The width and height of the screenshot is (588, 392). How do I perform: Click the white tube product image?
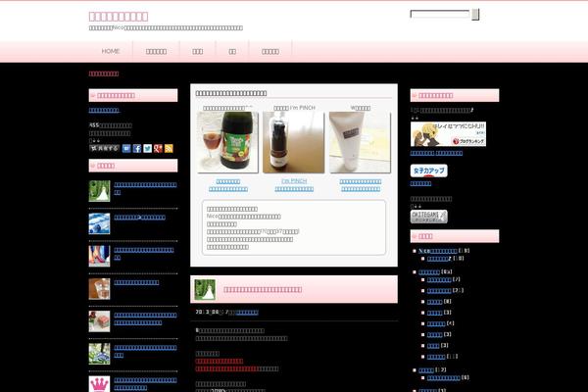[360, 142]
